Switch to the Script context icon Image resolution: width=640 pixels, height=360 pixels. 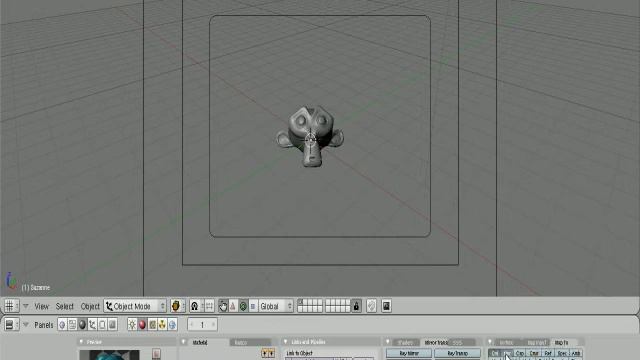pos(72,325)
